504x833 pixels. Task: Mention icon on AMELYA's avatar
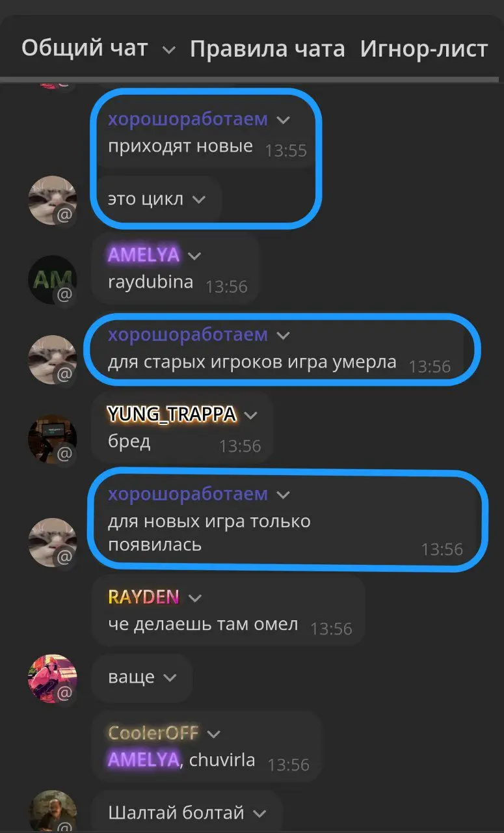click(x=64, y=295)
